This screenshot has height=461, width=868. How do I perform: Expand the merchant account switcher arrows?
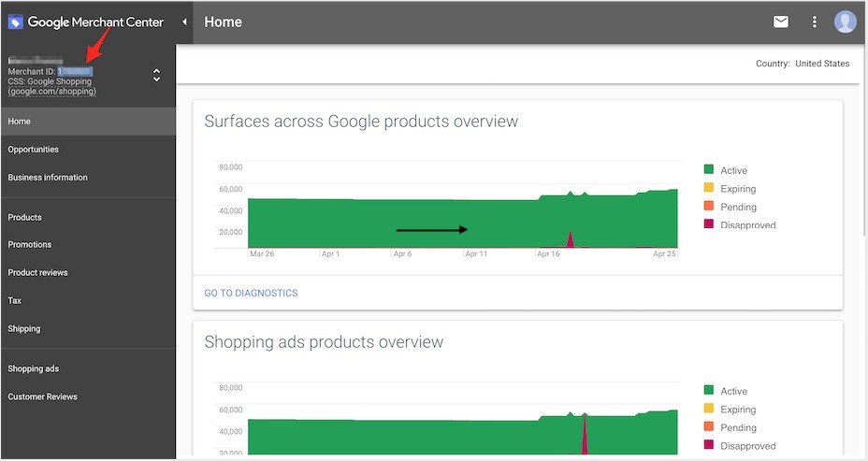click(156, 75)
